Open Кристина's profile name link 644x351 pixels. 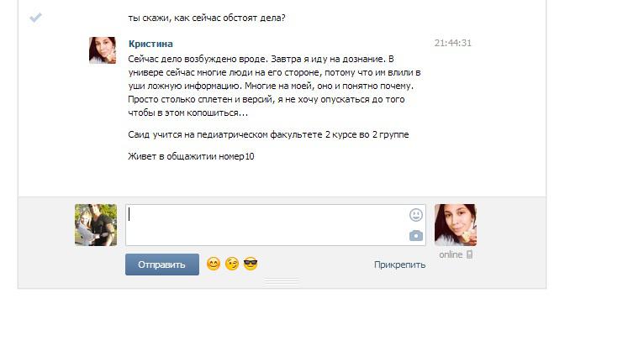[x=150, y=44]
